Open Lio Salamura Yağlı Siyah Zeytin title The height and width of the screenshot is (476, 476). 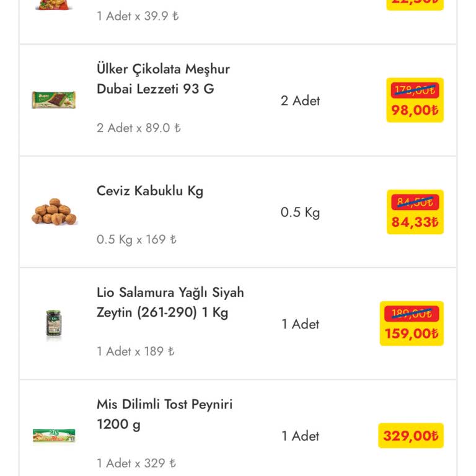(170, 302)
